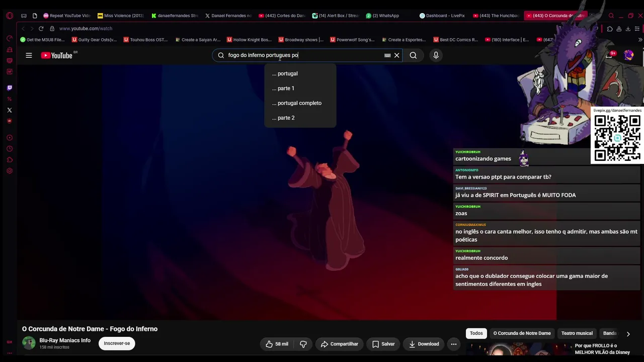Image resolution: width=644 pixels, height=362 pixels.
Task: Open more actions three-dot menu
Action: tap(453, 344)
